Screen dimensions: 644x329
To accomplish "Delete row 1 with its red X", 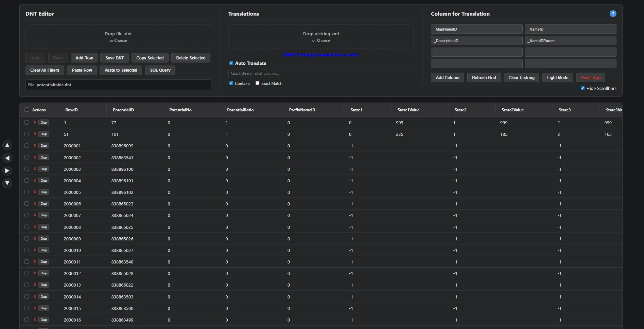I will 35,123.
